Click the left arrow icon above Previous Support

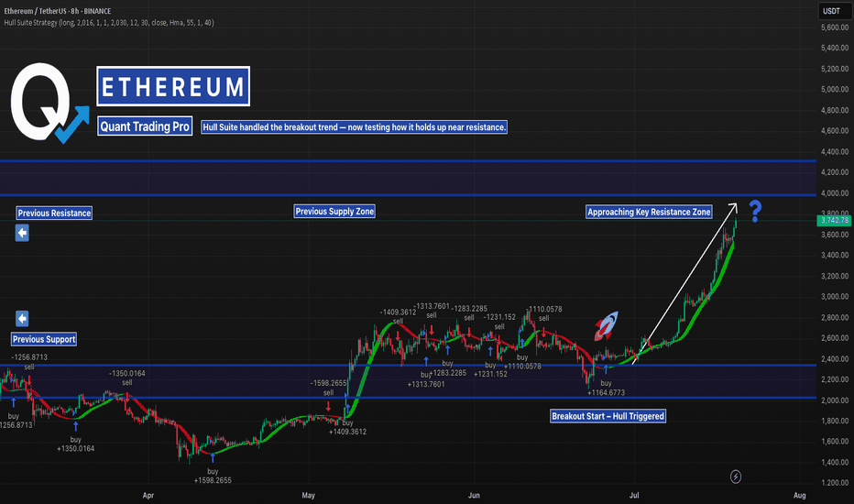point(22,318)
